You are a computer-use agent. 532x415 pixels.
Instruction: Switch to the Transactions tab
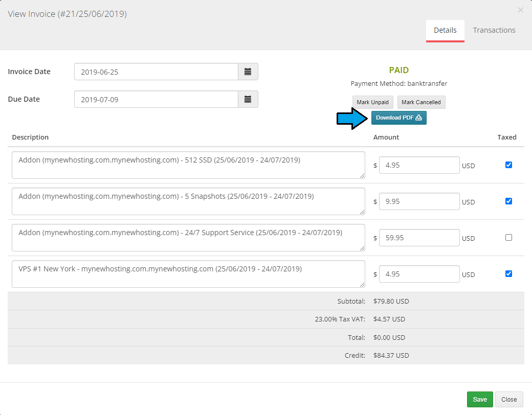point(494,30)
